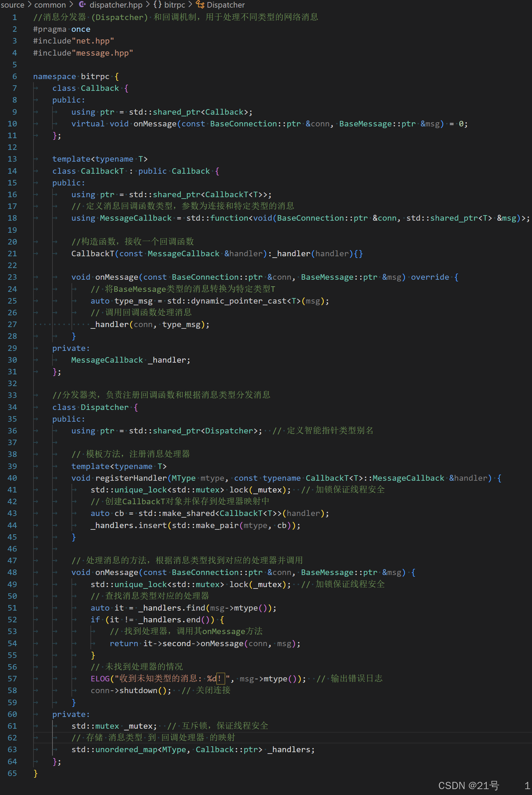This screenshot has width=532, height=795.
Task: Click 'return it->second->onMessage' on line 54
Action: [176, 643]
